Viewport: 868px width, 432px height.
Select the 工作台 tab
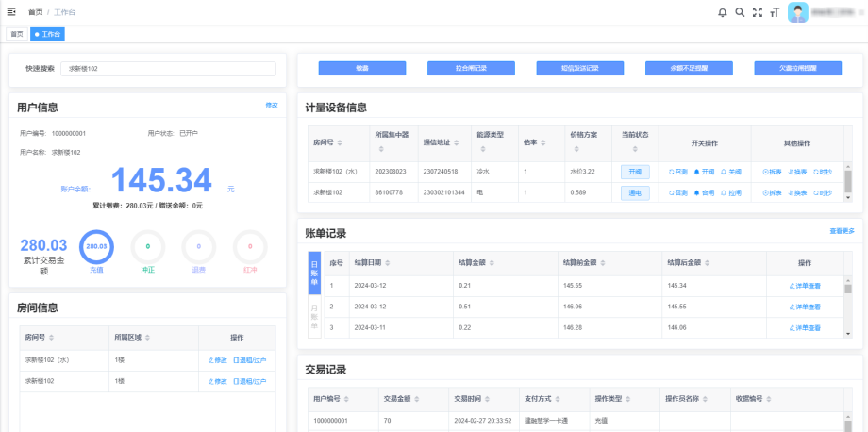click(48, 34)
